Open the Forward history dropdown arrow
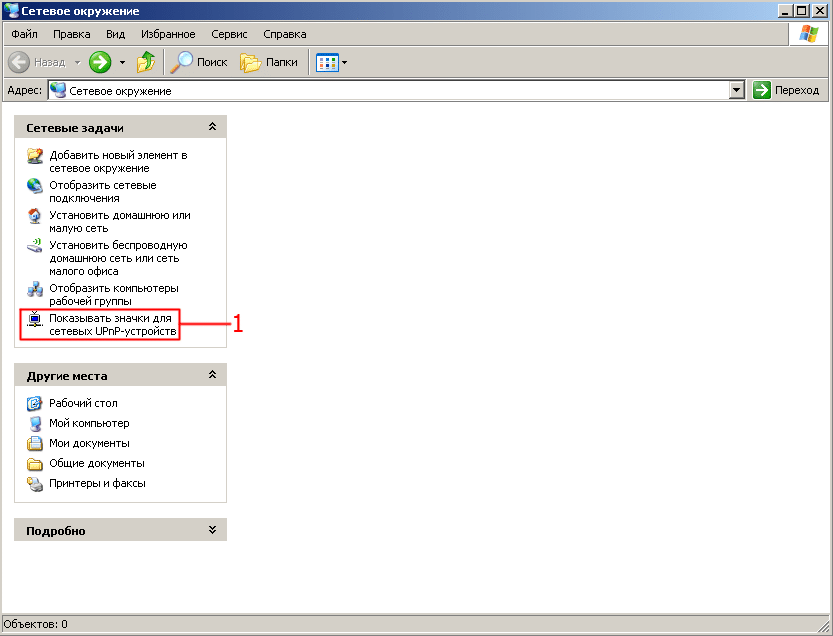The height and width of the screenshot is (636, 833). pyautogui.click(x=122, y=63)
